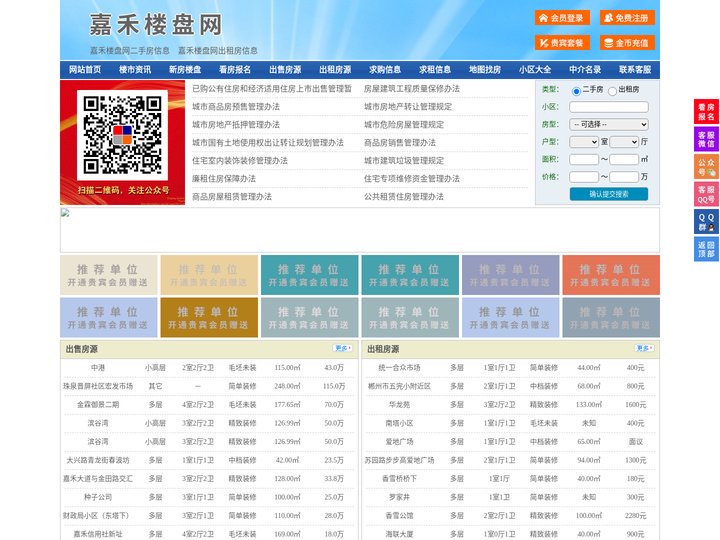Click the 确认提交搜索 button

click(609, 194)
